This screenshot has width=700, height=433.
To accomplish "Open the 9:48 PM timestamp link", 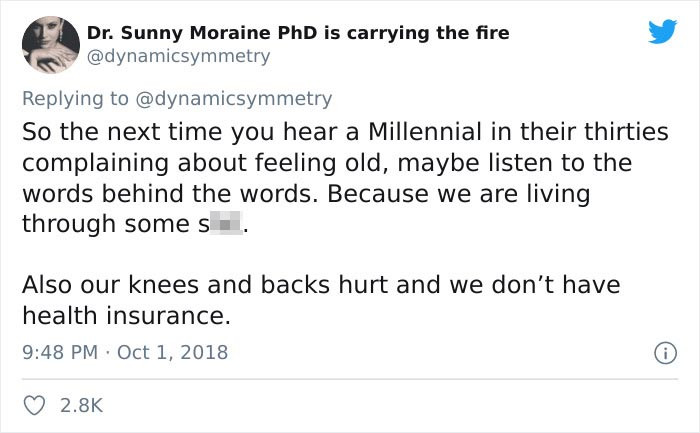I will 60,352.
